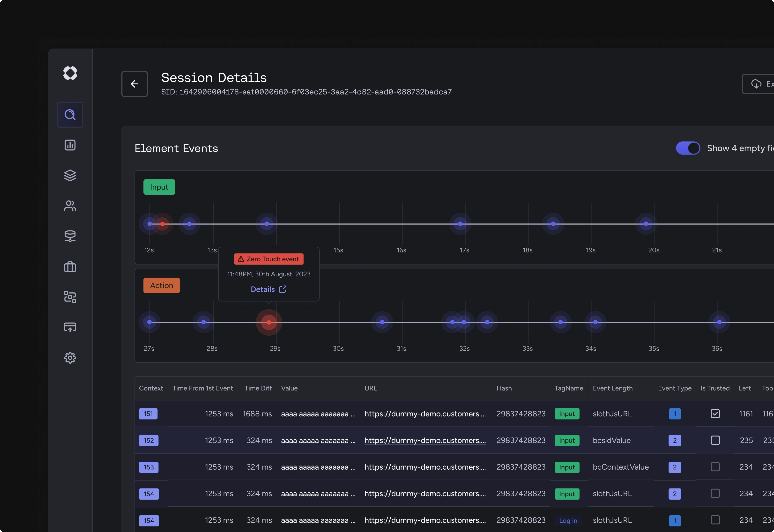
Task: Select the green Input timeline label
Action: tap(159, 187)
